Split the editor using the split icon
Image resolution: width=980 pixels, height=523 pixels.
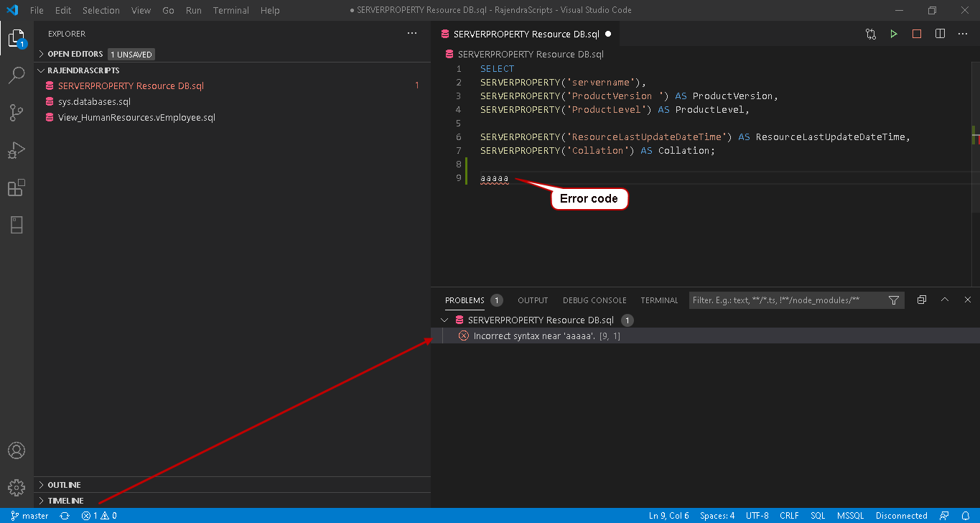tap(940, 33)
